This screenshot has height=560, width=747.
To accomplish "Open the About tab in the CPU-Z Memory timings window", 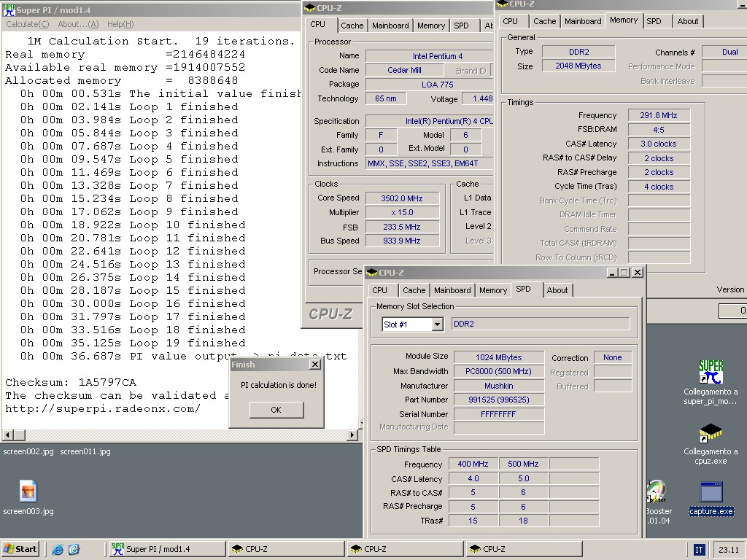I will tap(688, 21).
